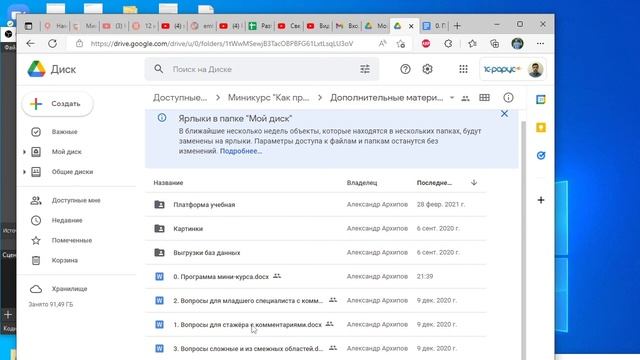Image resolution: width=640 pixels, height=360 pixels.
Task: Close the active Drive browser tab
Action: click(411, 26)
